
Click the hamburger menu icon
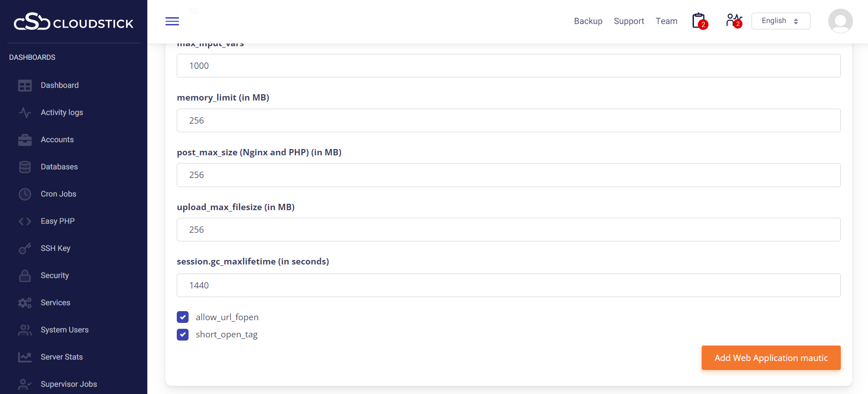(x=172, y=21)
